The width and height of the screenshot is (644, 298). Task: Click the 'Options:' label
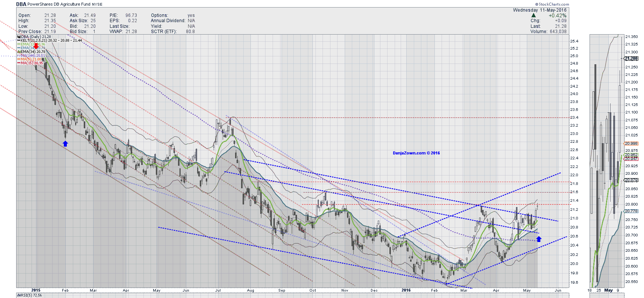[x=159, y=15]
